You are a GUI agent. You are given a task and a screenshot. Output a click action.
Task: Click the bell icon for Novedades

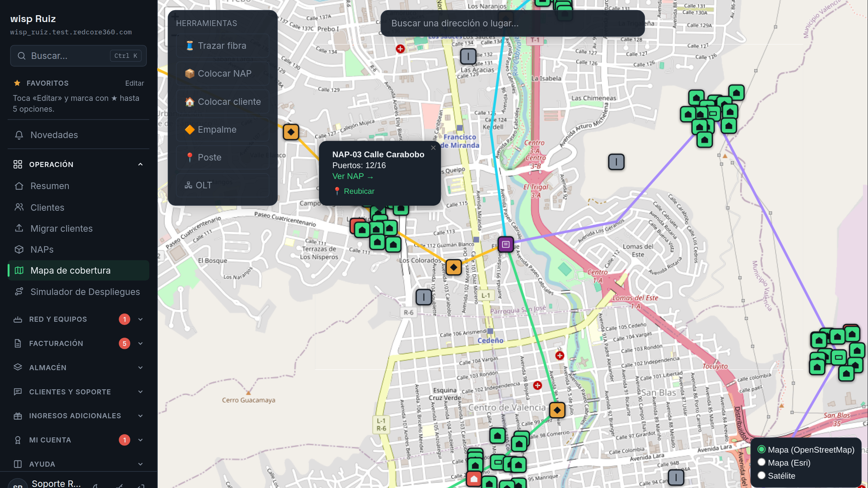click(x=19, y=135)
